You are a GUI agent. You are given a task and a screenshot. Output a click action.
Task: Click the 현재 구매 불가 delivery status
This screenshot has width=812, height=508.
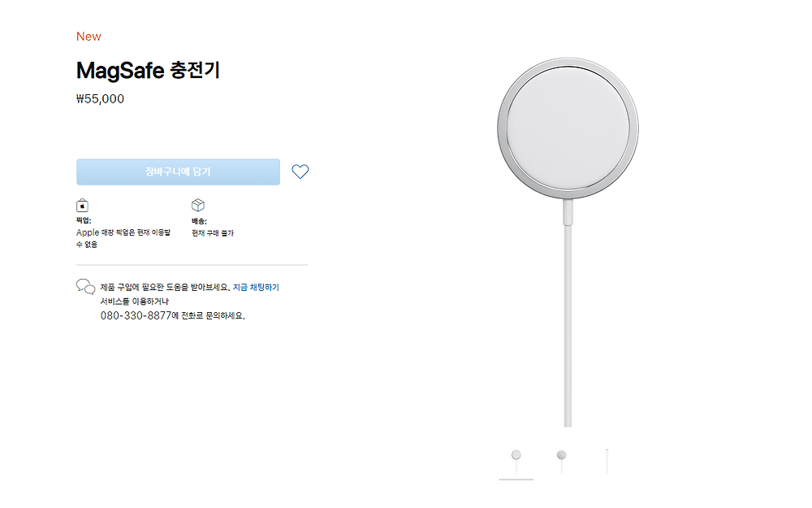213,233
